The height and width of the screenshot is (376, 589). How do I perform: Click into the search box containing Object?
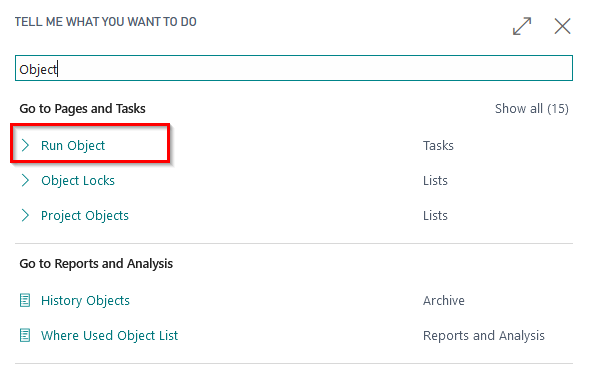(294, 68)
